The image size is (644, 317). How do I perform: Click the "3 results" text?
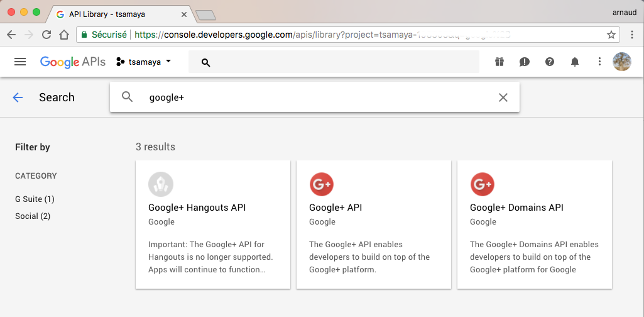click(x=155, y=147)
